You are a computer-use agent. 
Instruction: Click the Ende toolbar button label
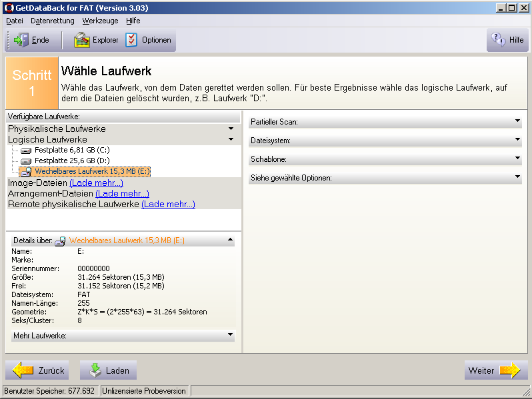click(41, 40)
